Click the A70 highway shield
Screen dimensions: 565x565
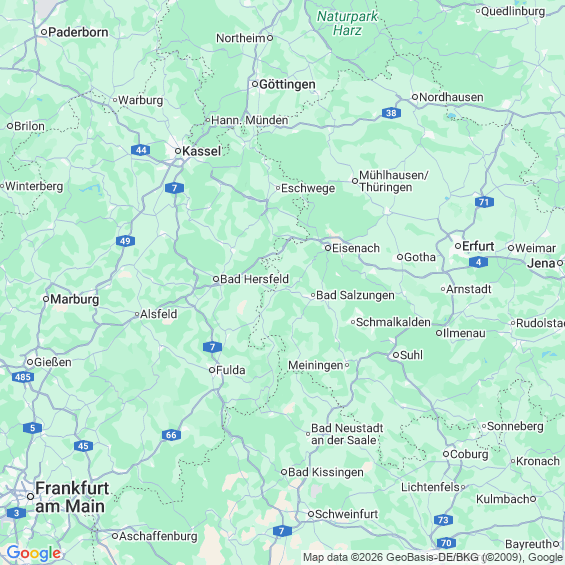[x=446, y=543]
